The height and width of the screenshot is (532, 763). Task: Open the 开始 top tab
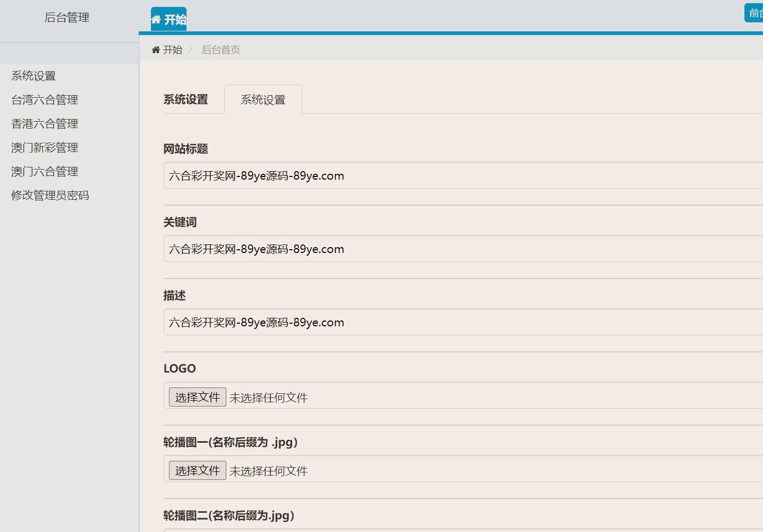(168, 19)
